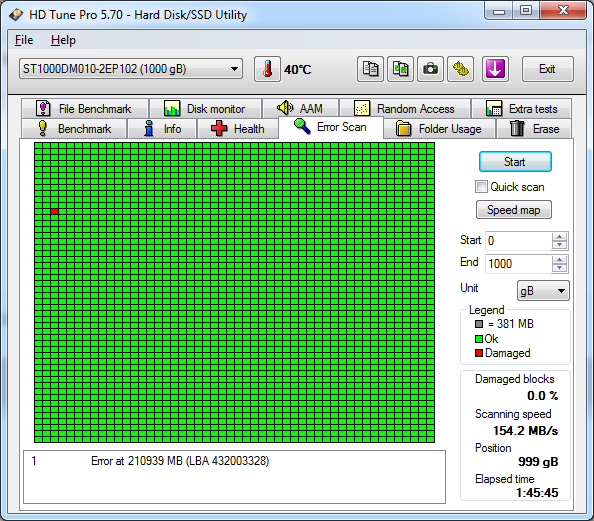Increase the Start value with up arrow
This screenshot has width=594, height=521.
(560, 237)
